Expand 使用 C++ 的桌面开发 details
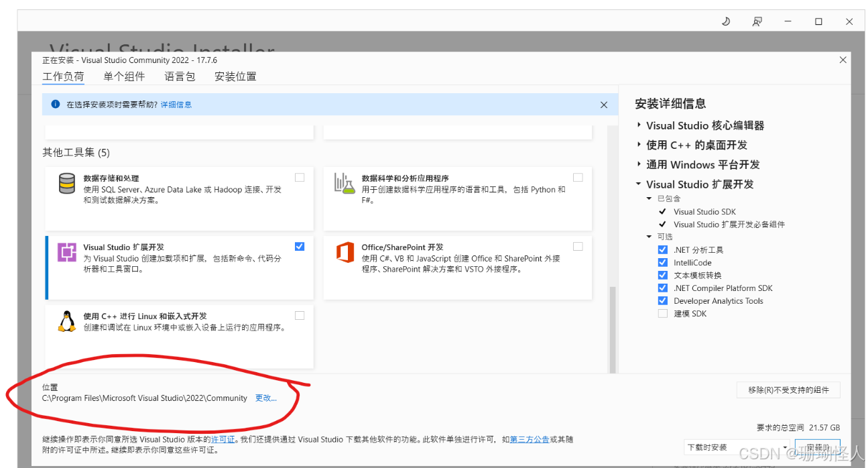868x468 pixels. [x=639, y=145]
